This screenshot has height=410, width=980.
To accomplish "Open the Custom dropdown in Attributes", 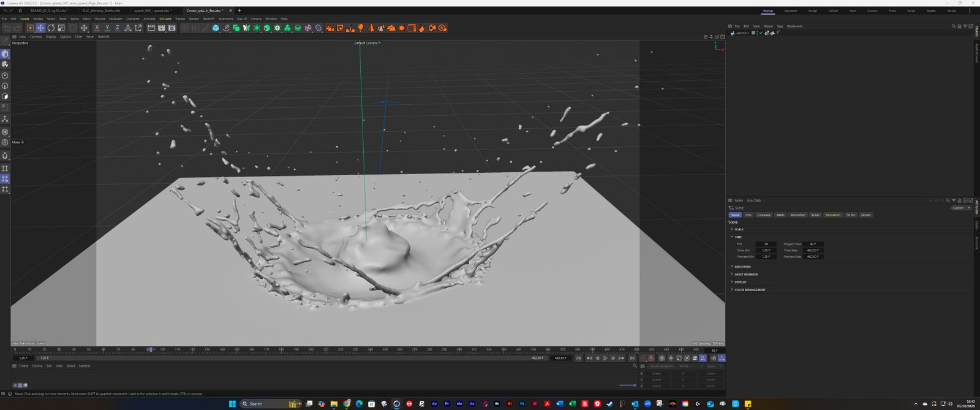I will [960, 208].
